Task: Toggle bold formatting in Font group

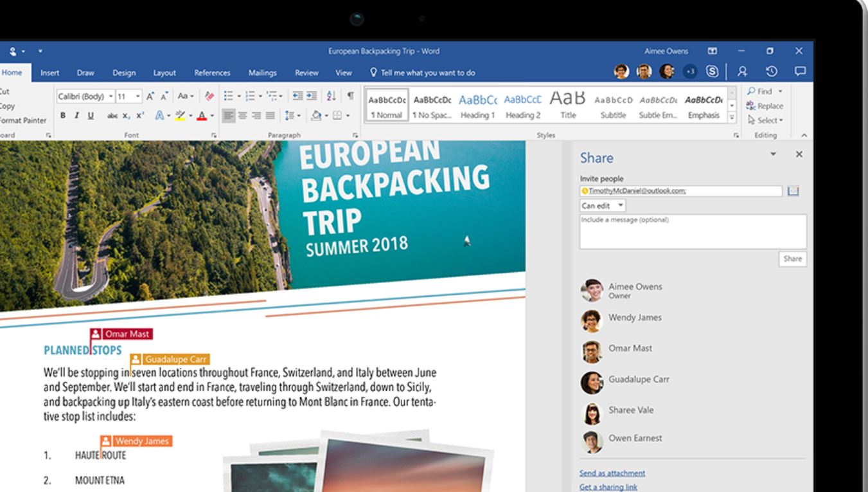Action: (63, 116)
